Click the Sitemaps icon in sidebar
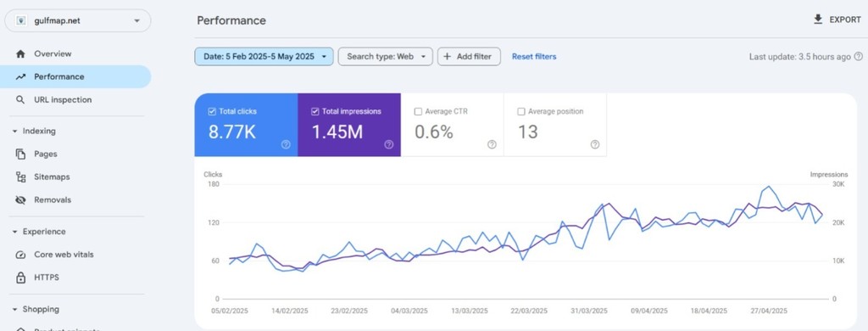The image size is (868, 331). click(x=20, y=177)
